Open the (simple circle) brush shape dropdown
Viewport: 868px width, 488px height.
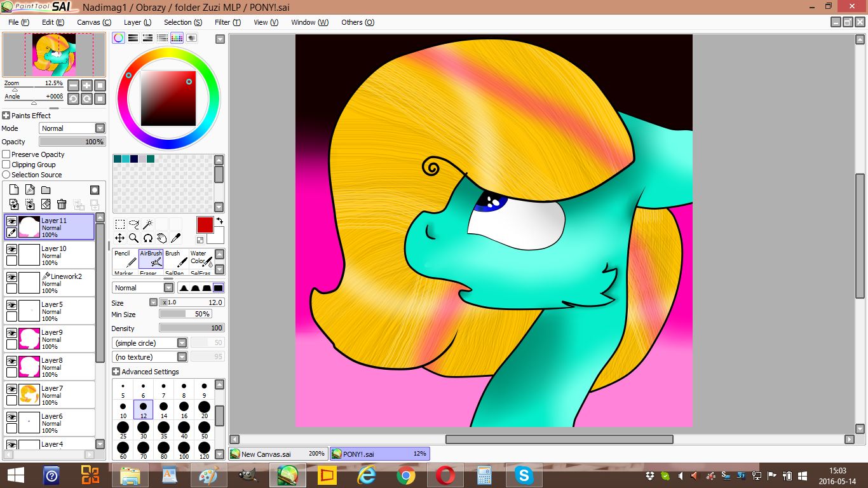point(150,343)
